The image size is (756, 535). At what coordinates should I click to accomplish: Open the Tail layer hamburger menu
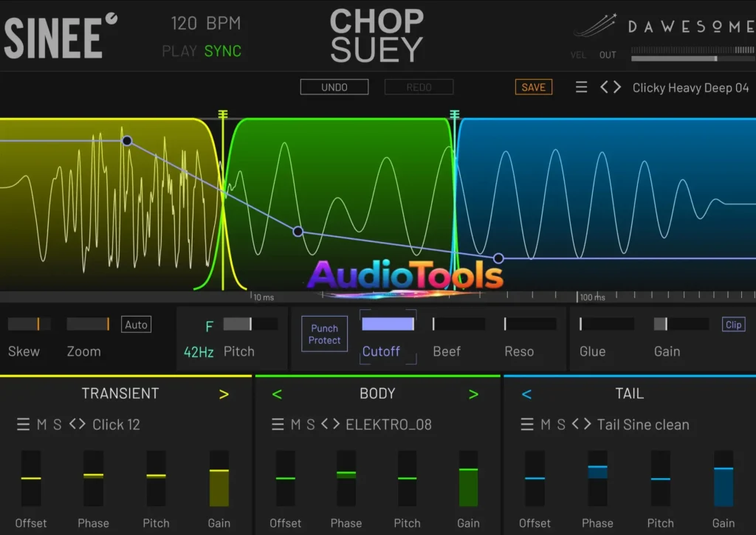point(527,424)
